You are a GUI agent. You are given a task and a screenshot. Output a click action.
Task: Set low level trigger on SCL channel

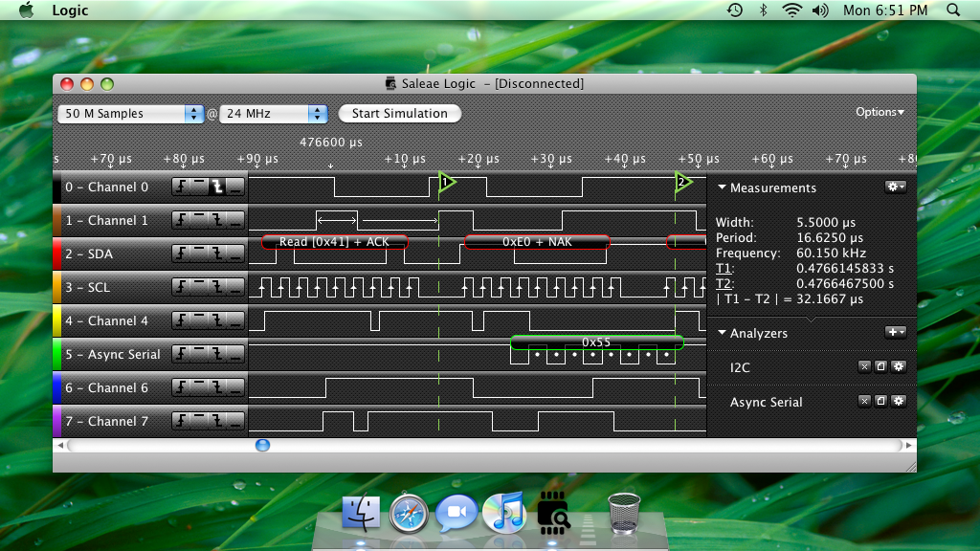pos(235,288)
